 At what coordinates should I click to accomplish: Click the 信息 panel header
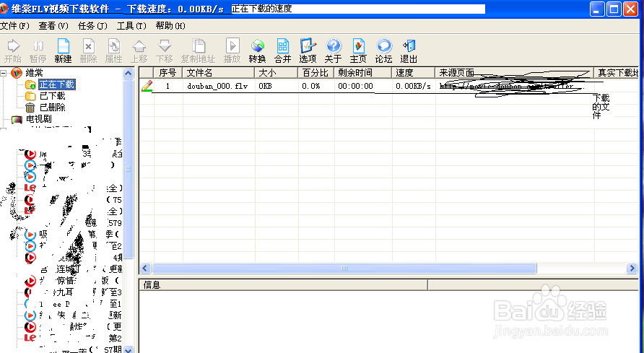(x=284, y=285)
